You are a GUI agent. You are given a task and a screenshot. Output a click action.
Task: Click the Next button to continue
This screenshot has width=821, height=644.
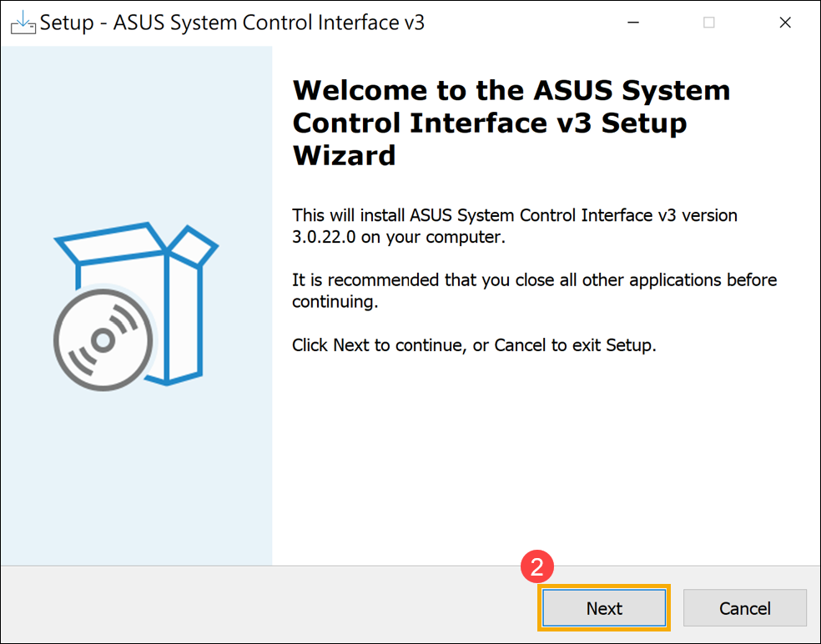pos(604,608)
